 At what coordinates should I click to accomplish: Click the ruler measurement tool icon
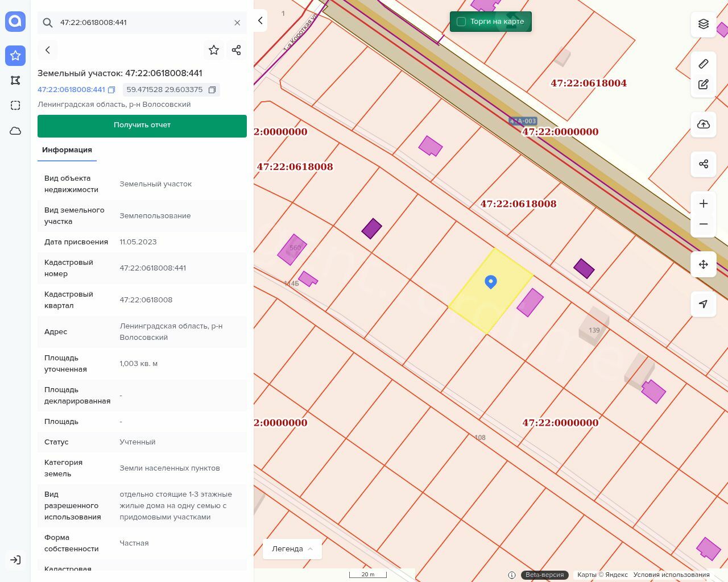[x=704, y=64]
